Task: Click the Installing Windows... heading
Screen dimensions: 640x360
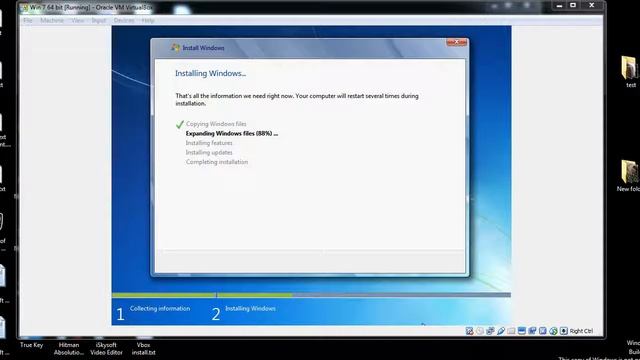Action: point(210,73)
